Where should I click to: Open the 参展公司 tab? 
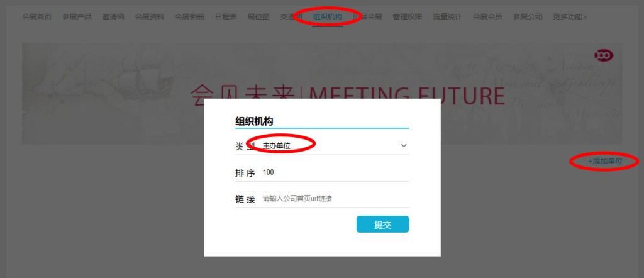[x=528, y=17]
